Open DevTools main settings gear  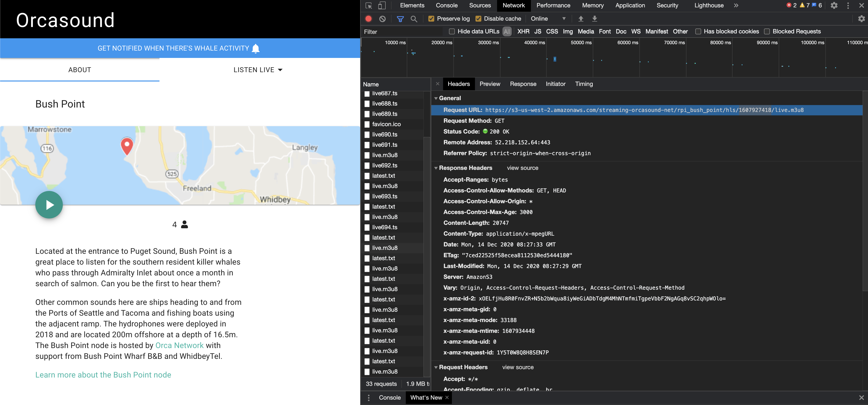[834, 5]
